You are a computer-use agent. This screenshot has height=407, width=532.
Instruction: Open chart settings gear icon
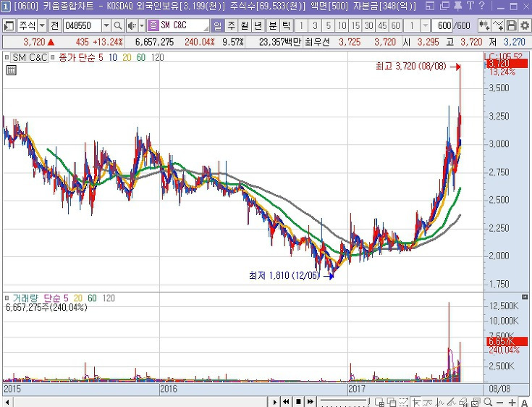pos(524,25)
